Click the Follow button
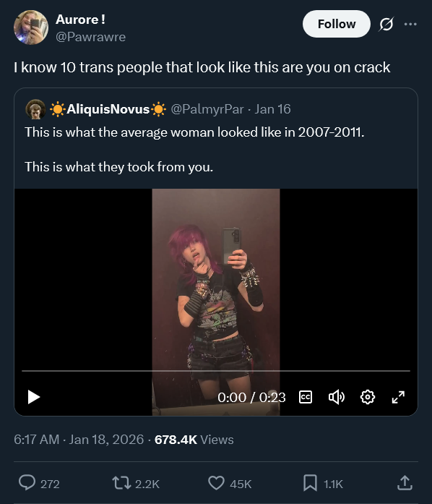The width and height of the screenshot is (432, 504). tap(337, 24)
